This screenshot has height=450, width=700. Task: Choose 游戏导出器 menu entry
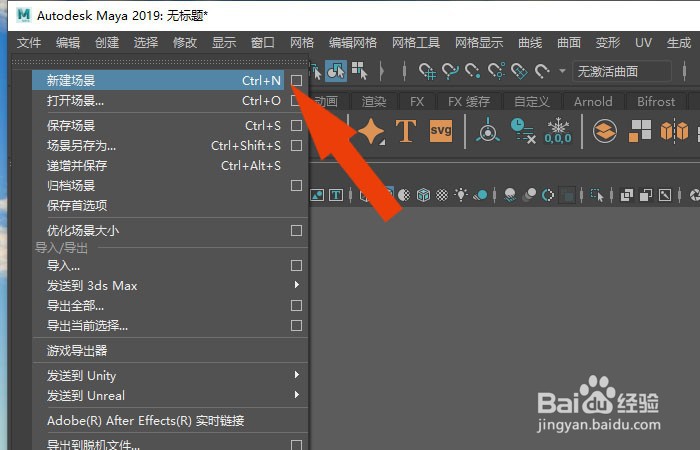click(x=170, y=350)
